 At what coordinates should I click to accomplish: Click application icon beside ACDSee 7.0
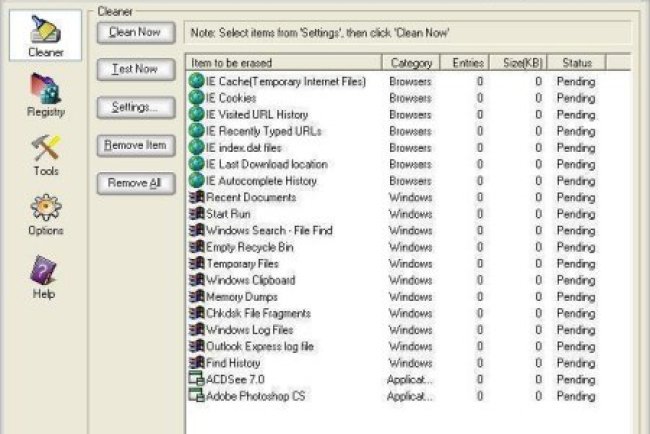pos(196,379)
